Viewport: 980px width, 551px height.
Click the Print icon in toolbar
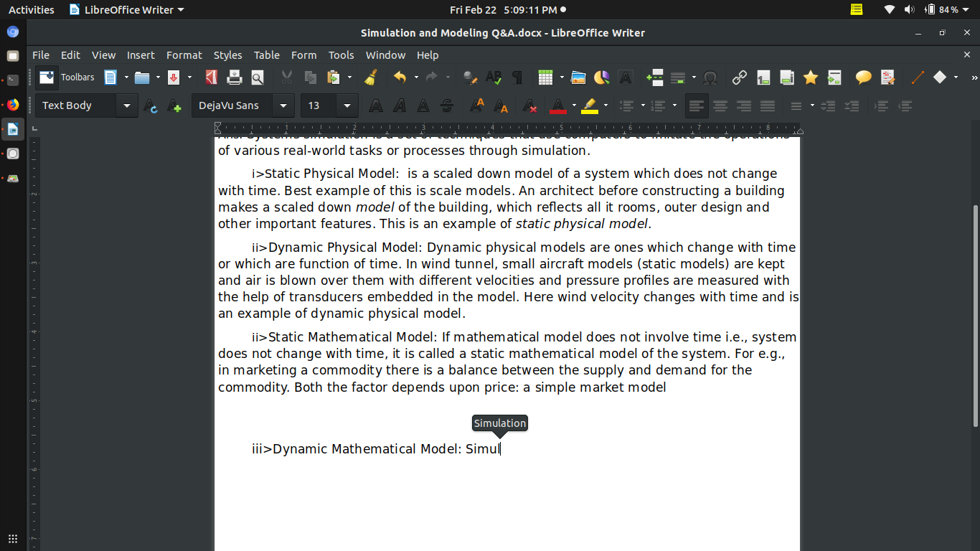point(235,77)
